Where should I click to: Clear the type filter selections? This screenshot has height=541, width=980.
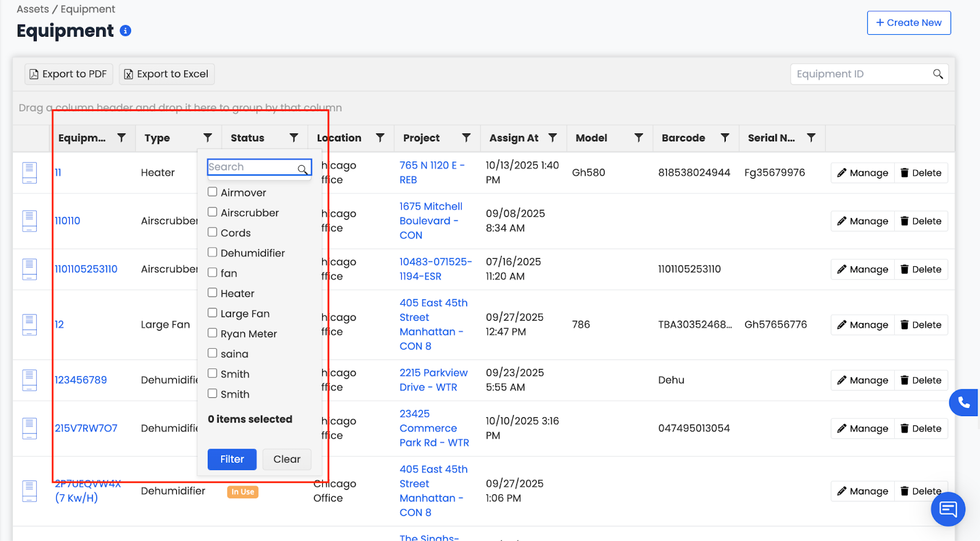pyautogui.click(x=287, y=459)
